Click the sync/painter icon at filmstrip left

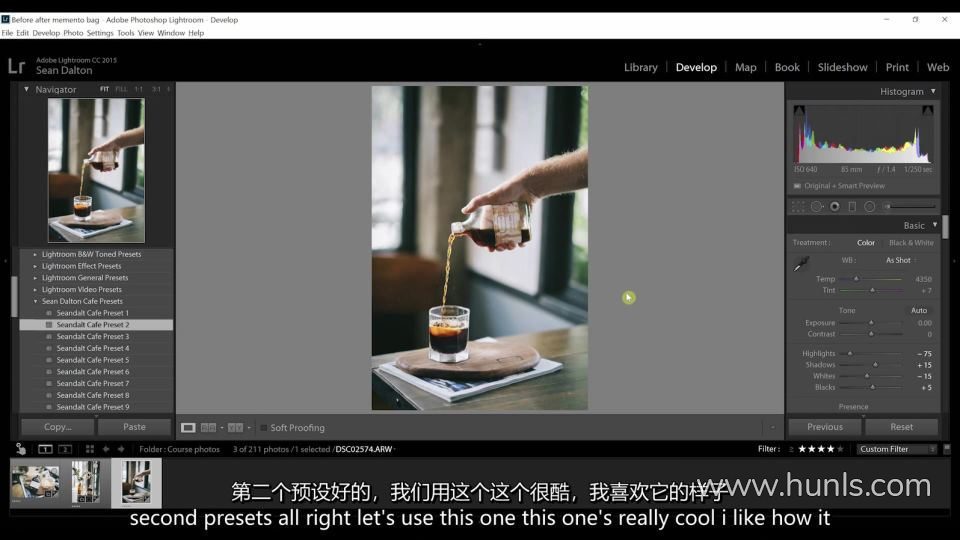(x=20, y=449)
